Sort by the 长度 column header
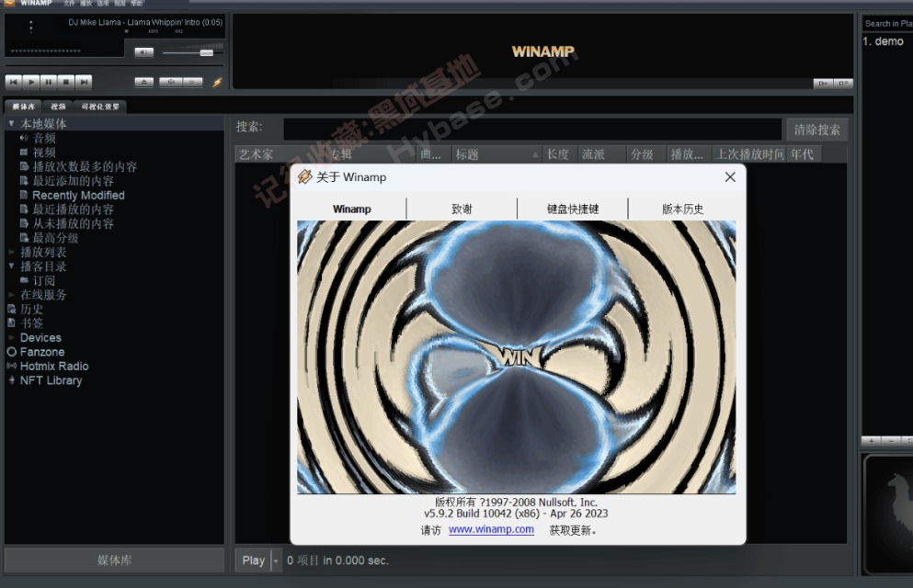This screenshot has width=913, height=588. (x=560, y=154)
